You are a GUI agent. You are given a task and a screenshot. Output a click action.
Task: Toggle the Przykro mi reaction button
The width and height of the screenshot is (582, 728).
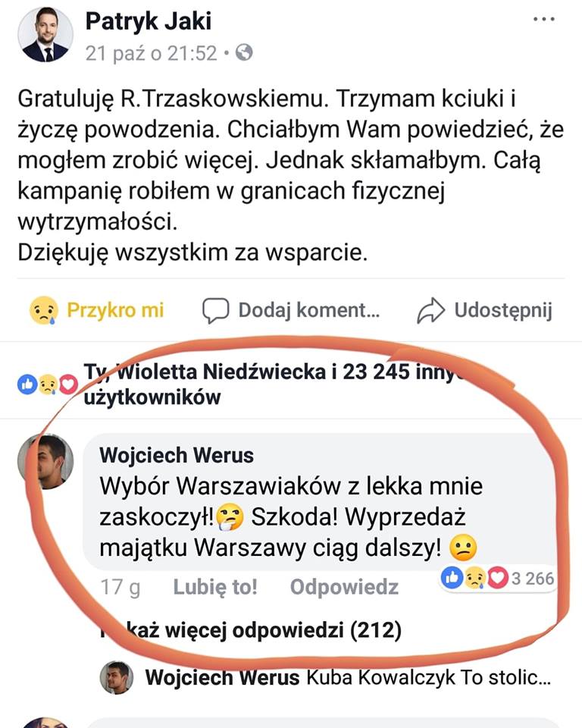coord(97,310)
